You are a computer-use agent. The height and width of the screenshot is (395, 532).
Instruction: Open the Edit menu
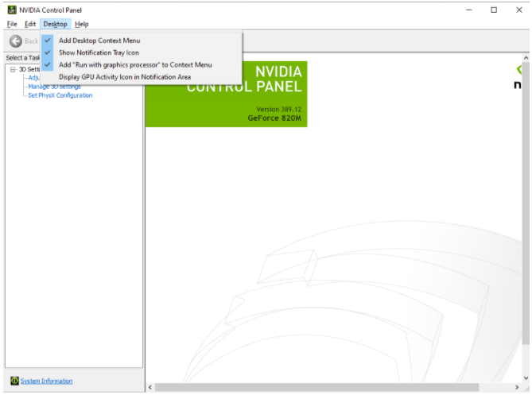(x=30, y=24)
